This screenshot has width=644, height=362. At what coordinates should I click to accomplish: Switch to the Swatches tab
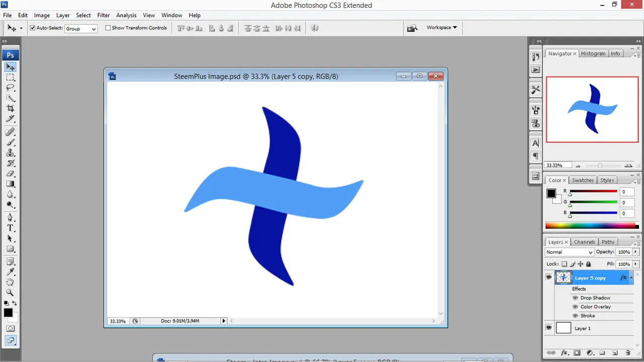(583, 180)
